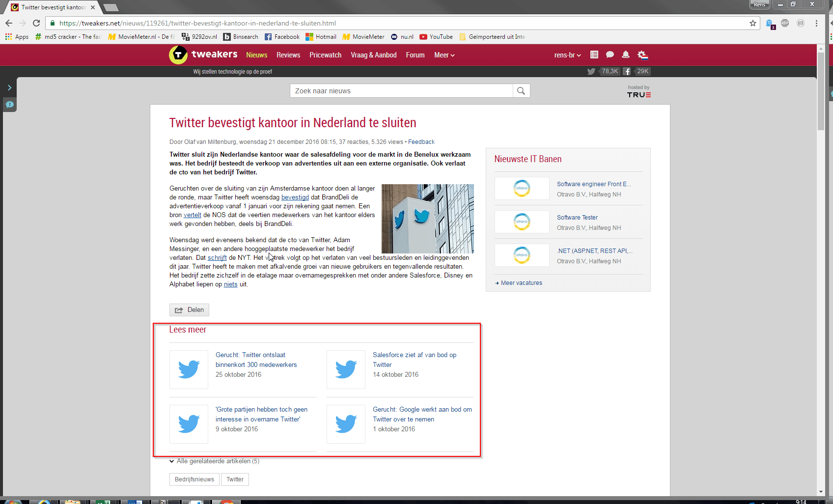
Task: Open the Hotmail bookmark
Action: click(321, 37)
